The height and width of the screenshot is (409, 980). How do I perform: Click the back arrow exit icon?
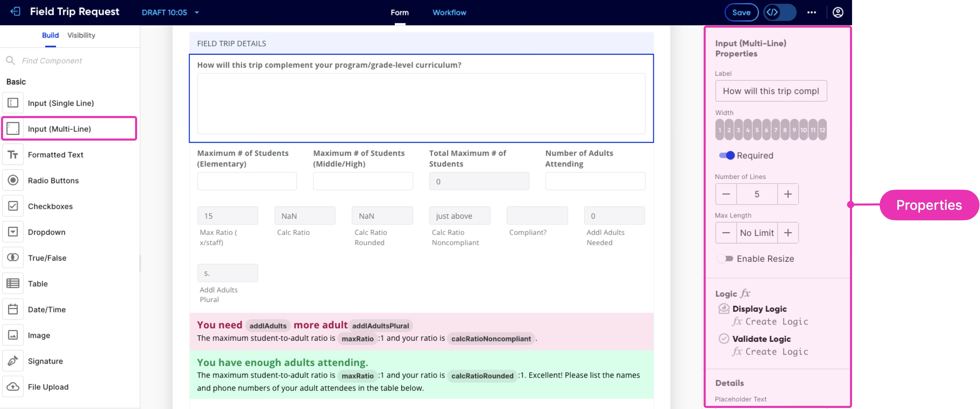coord(15,12)
